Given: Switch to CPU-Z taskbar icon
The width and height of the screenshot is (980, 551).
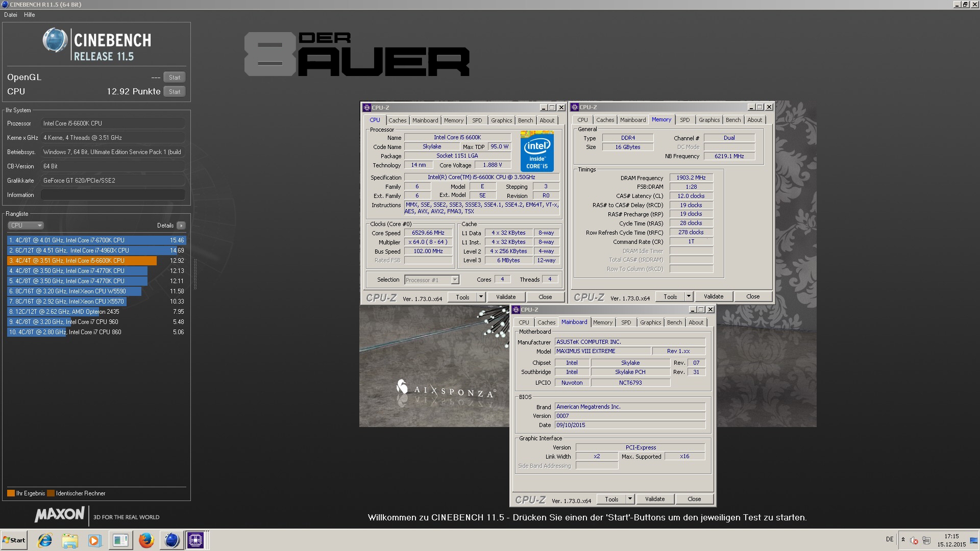Looking at the screenshot, I should pos(195,540).
